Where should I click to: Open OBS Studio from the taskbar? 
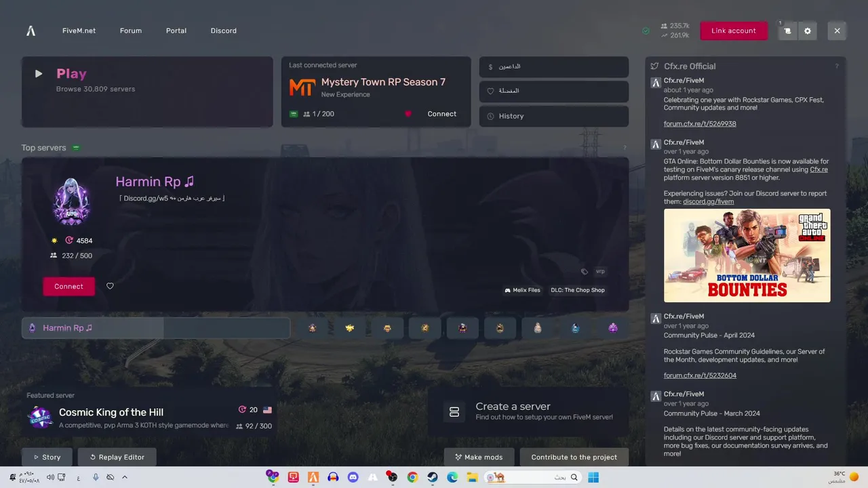(392, 477)
